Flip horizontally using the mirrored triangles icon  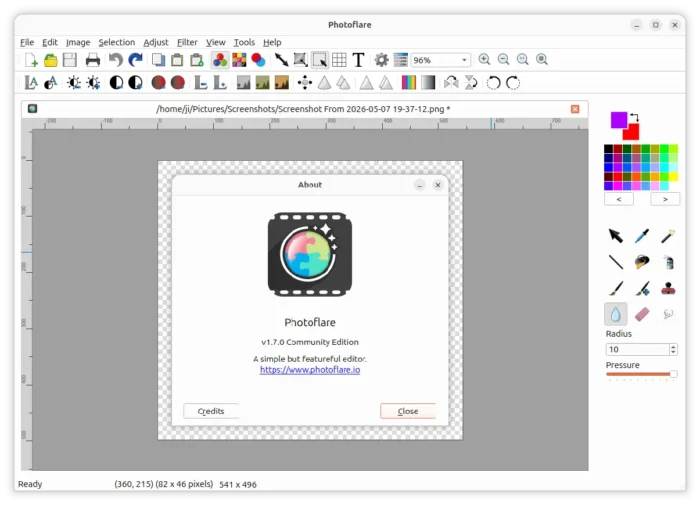click(451, 83)
